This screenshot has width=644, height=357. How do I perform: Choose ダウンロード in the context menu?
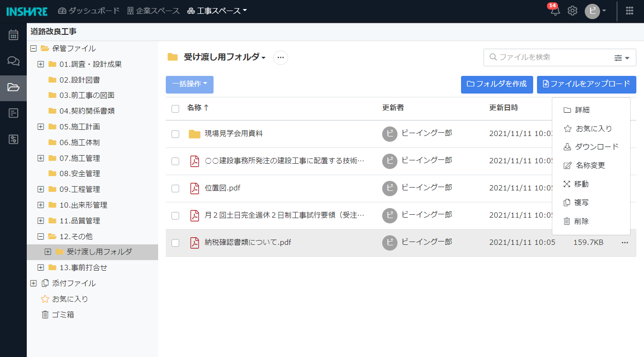pyautogui.click(x=591, y=147)
